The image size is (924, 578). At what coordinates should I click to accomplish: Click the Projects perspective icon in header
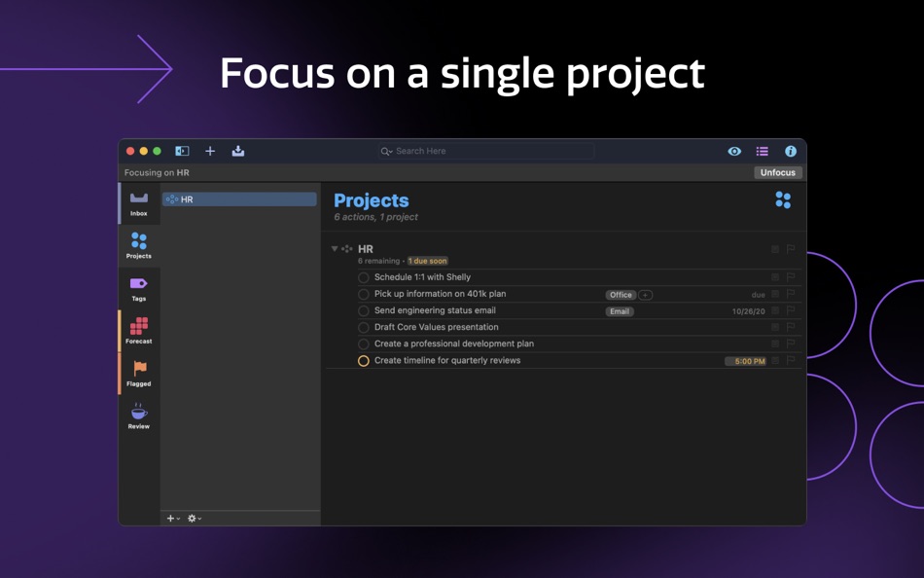pos(783,199)
